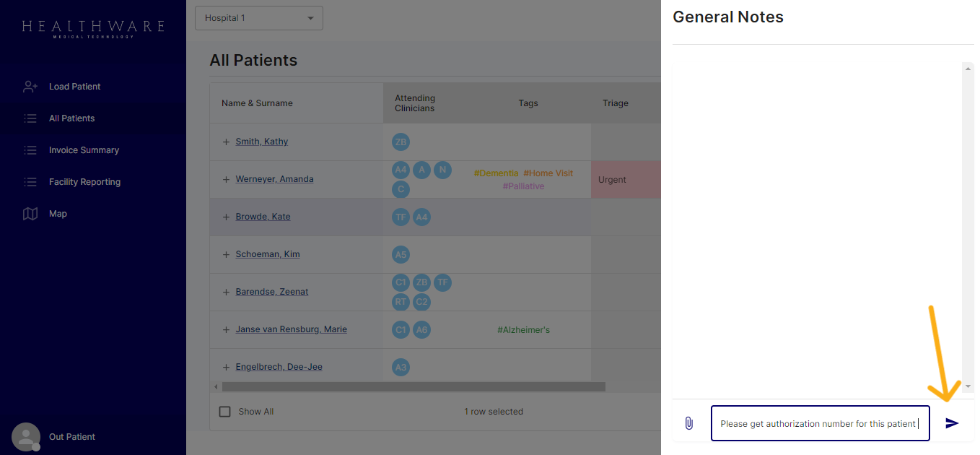Click the table horizontal scrollbar
Image resolution: width=980 pixels, height=455 pixels.
(x=411, y=387)
